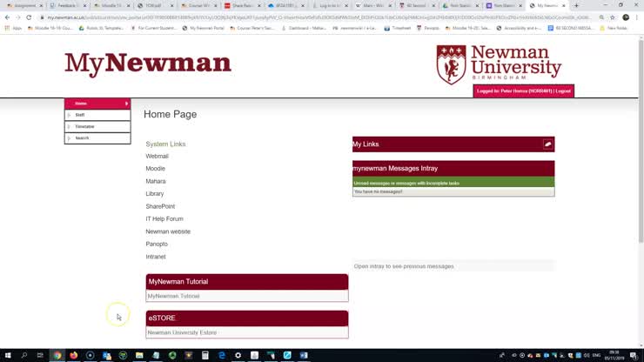This screenshot has width=644, height=362.
Task: Open Firefox from the taskbar
Action: pos(73,355)
